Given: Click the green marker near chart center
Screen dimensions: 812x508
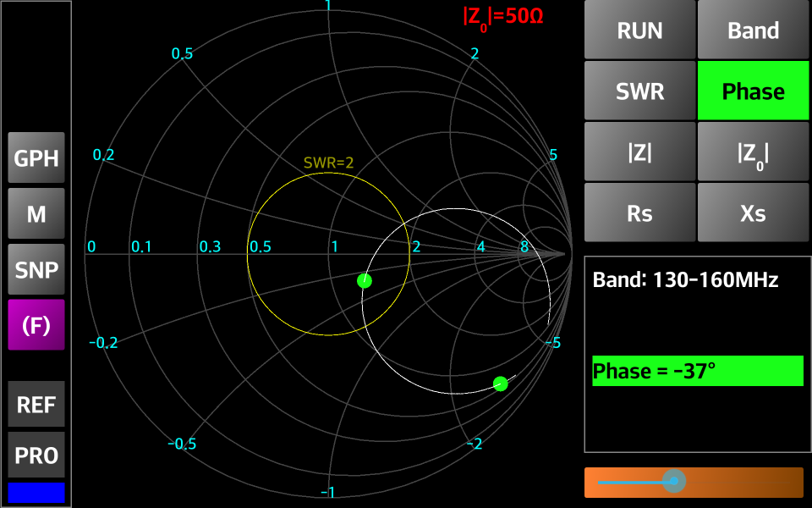Looking at the screenshot, I should coord(365,281).
